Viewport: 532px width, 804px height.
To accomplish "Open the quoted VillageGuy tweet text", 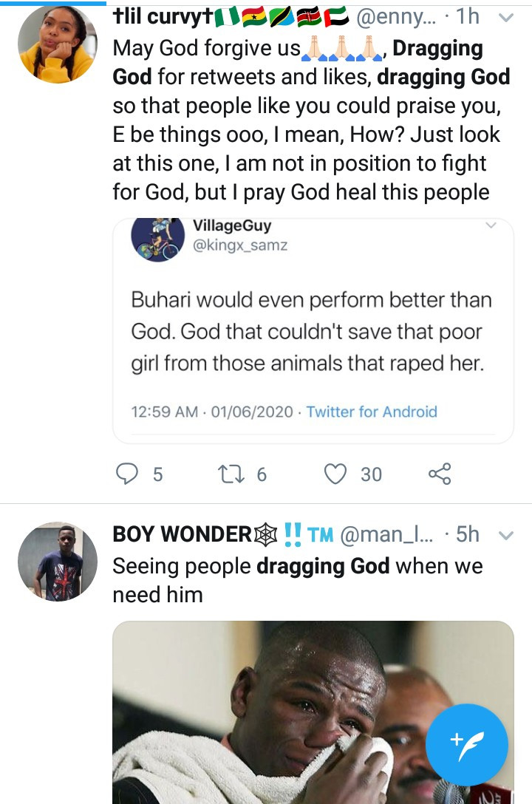I will pyautogui.click(x=311, y=332).
